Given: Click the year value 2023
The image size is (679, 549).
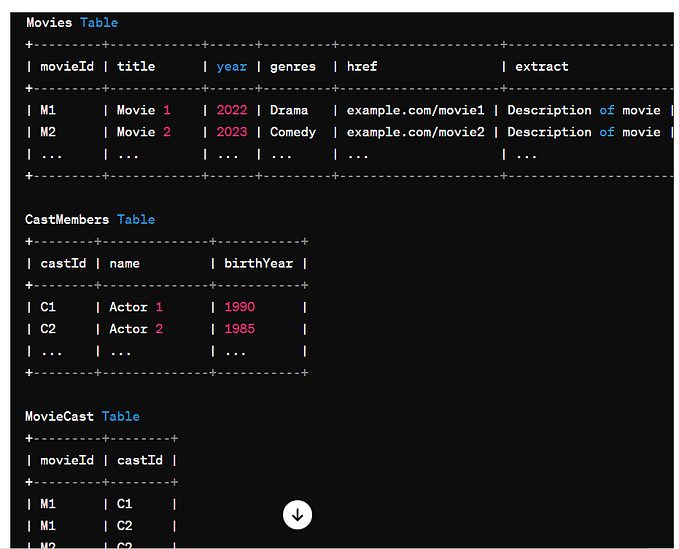Looking at the screenshot, I should pos(232,132).
